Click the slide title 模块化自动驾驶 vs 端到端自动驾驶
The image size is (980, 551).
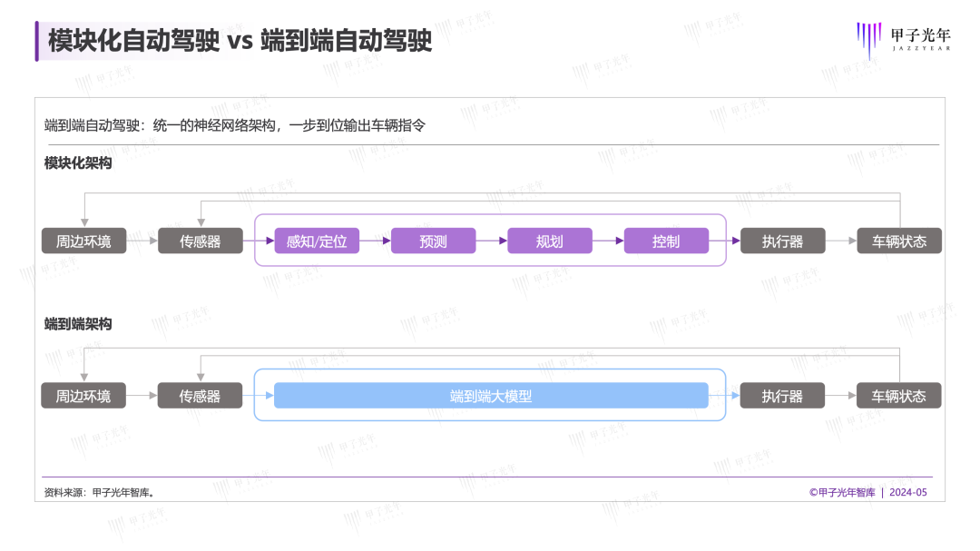(x=240, y=41)
